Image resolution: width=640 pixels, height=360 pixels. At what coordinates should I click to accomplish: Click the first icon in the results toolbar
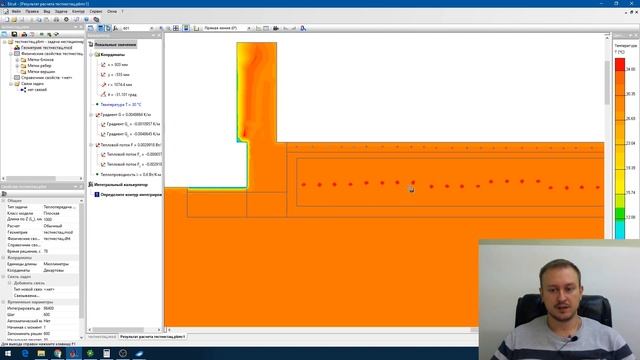[x=91, y=28]
